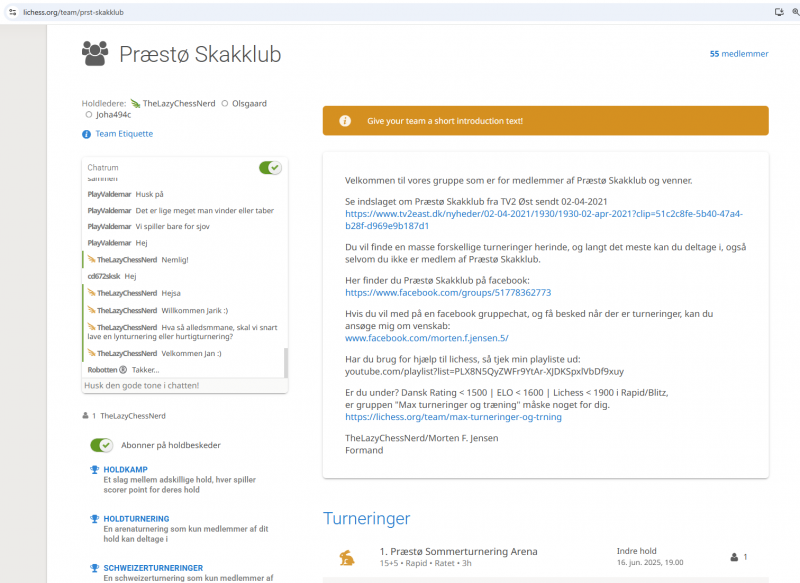Image resolution: width=800 pixels, height=583 pixels.
Task: Open the 55 medlemmer members link
Action: click(739, 54)
